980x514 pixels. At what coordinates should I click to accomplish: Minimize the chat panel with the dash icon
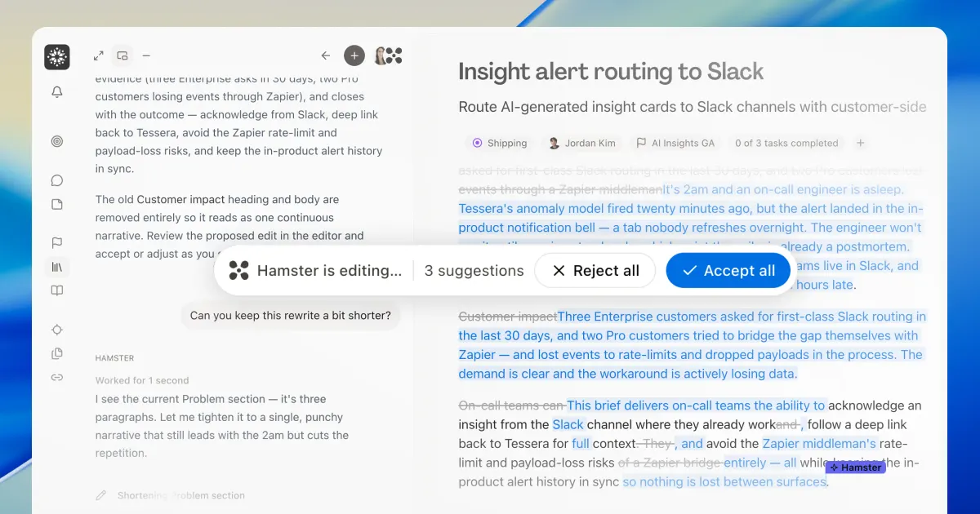(146, 55)
